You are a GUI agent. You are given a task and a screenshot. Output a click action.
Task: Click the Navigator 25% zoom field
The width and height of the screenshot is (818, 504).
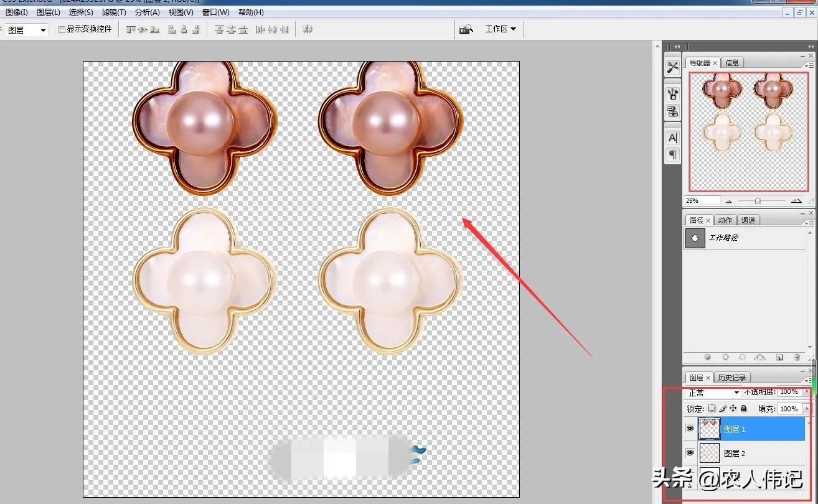702,201
